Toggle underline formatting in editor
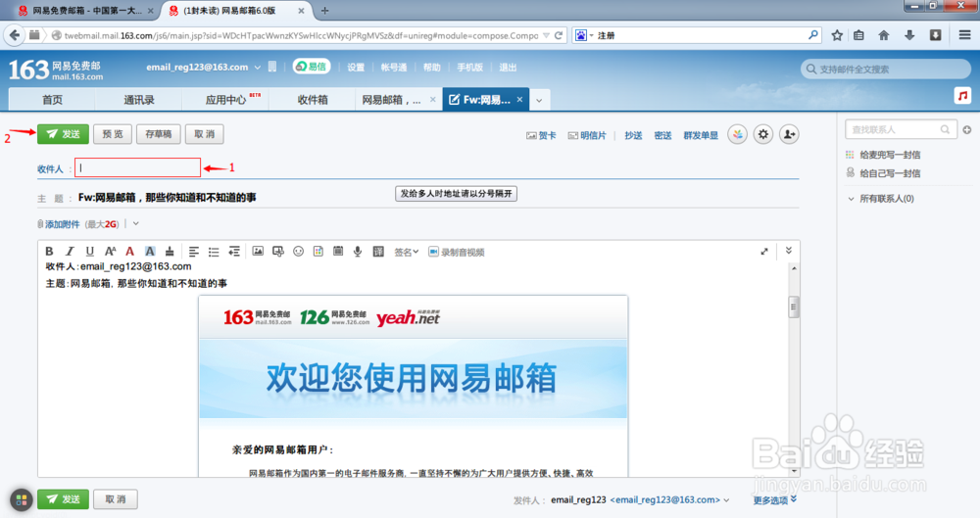This screenshot has width=980, height=518. 89,252
